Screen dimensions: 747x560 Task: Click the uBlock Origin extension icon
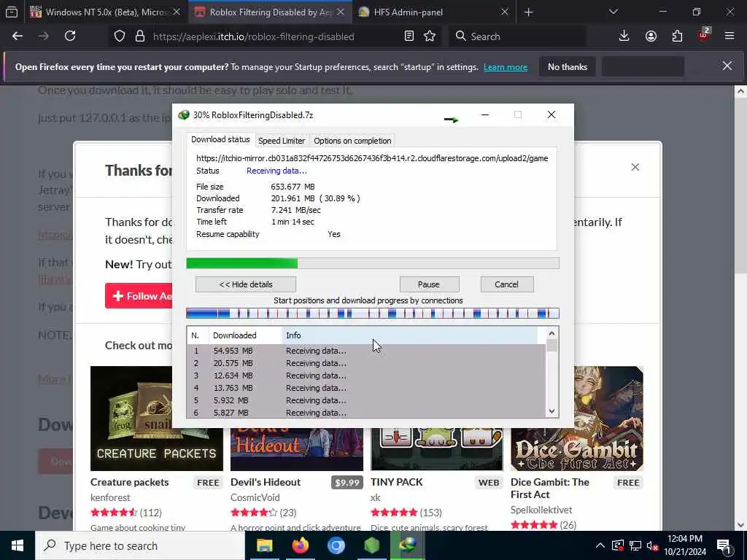(x=704, y=35)
